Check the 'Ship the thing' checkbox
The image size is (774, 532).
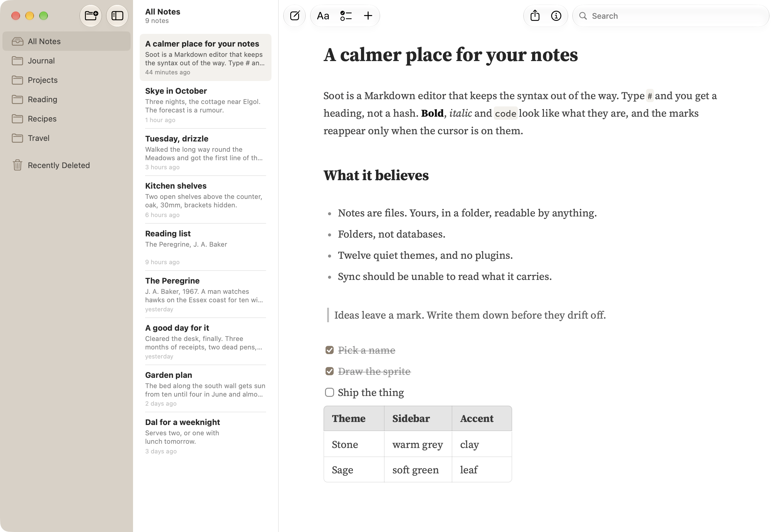pyautogui.click(x=329, y=392)
